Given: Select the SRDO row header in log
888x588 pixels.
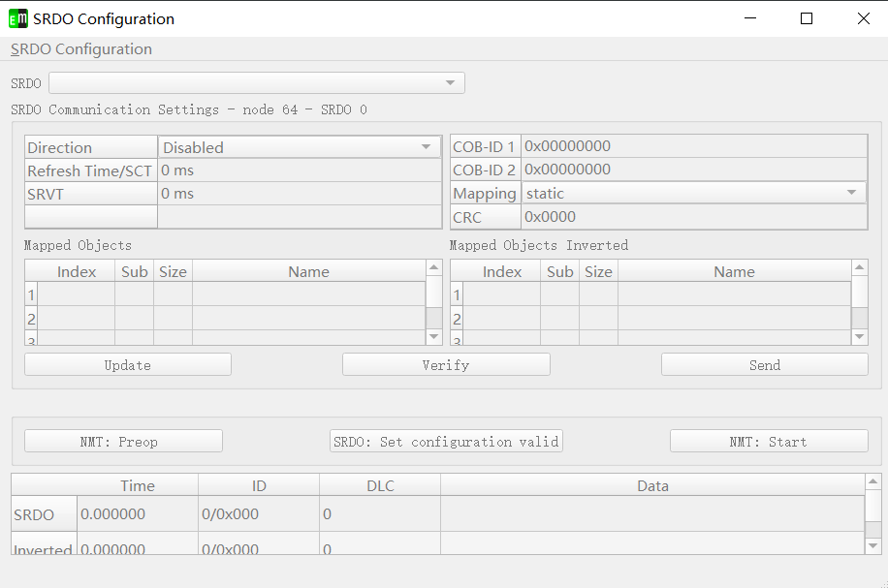Looking at the screenshot, I should coord(45,513).
